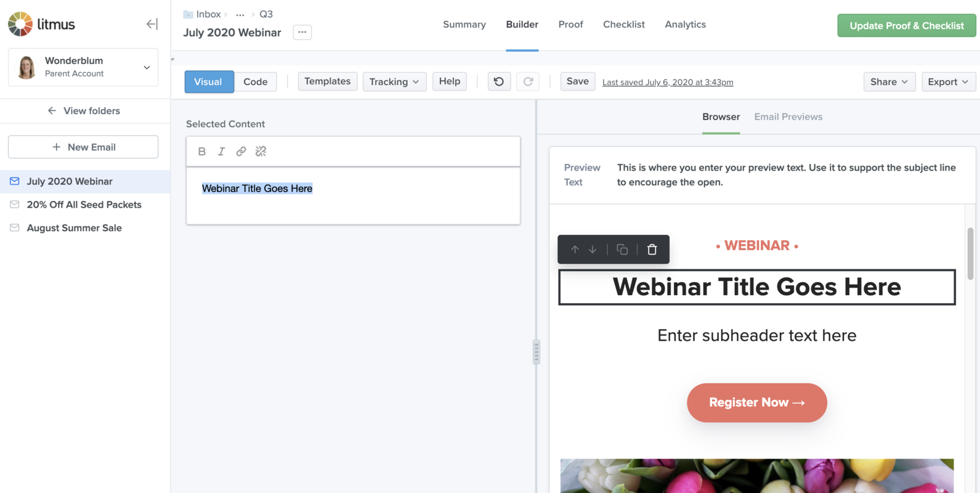This screenshot has width=980, height=493.
Task: Expand the Export dropdown
Action: [x=949, y=82]
